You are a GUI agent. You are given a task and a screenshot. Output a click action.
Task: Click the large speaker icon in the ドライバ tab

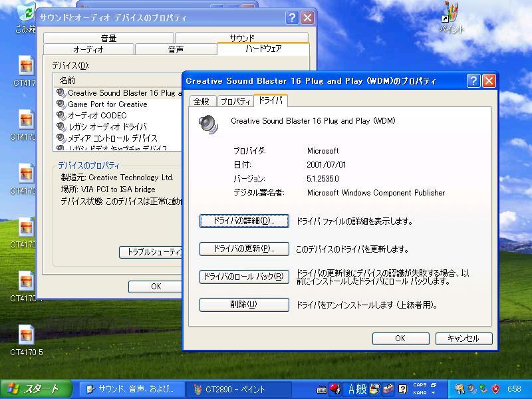click(x=208, y=124)
